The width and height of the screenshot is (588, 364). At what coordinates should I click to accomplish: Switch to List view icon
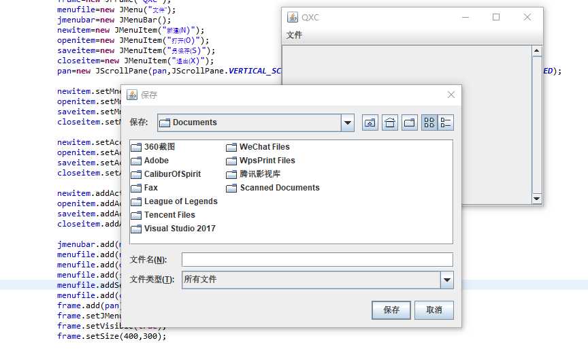point(429,122)
